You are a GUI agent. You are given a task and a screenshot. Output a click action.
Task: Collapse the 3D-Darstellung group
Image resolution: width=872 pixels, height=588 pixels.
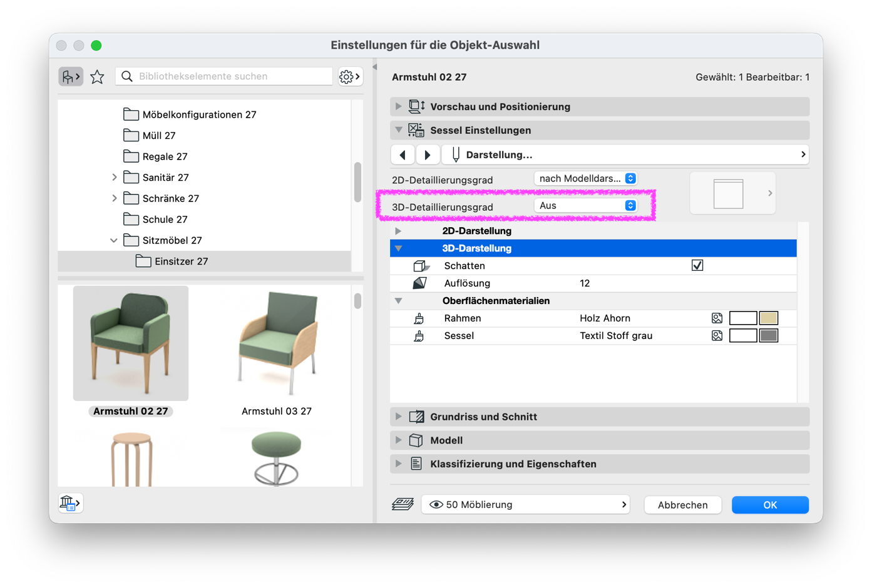coord(398,248)
